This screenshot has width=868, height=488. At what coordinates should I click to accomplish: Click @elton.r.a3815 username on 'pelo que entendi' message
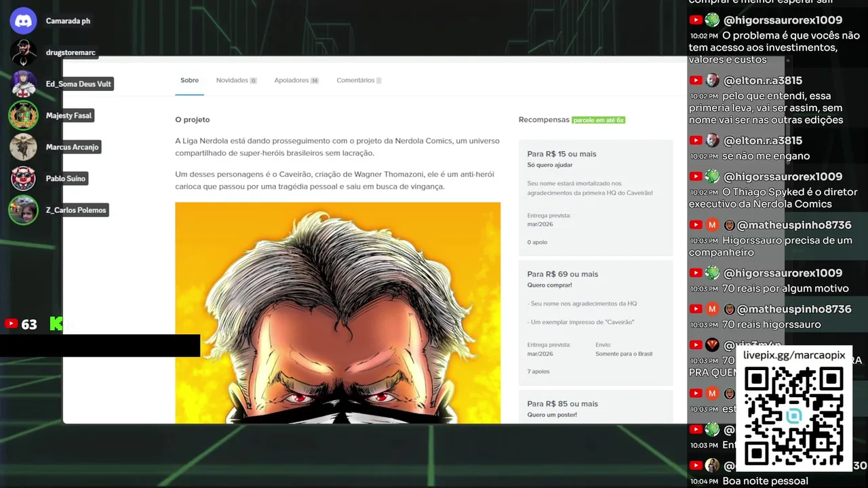tap(763, 80)
